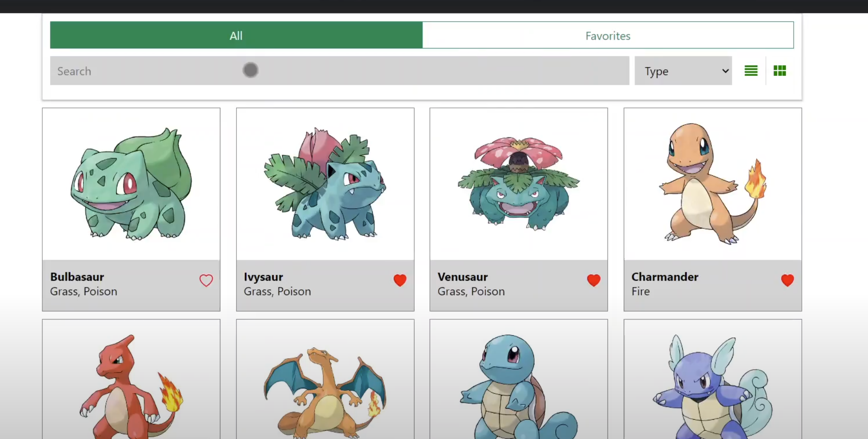Switch to list view layout
This screenshot has height=439, width=868.
(x=751, y=71)
